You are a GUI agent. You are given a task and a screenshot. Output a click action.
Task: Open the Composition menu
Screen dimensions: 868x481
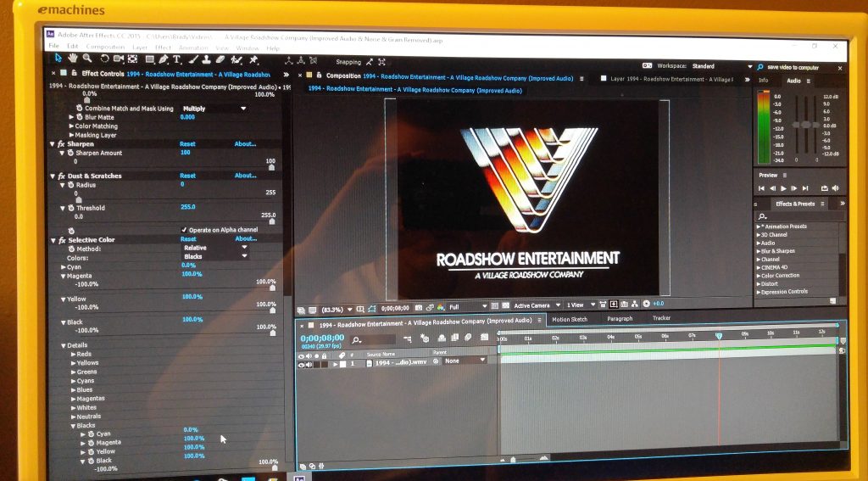pyautogui.click(x=105, y=48)
